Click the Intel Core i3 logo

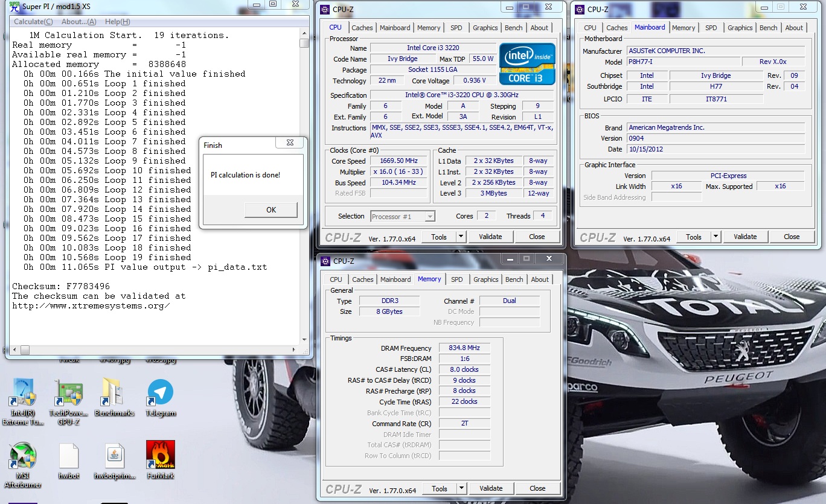pyautogui.click(x=527, y=63)
